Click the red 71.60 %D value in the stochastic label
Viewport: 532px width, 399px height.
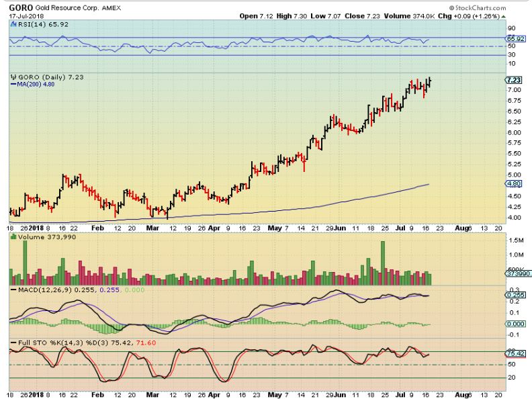tap(146, 343)
